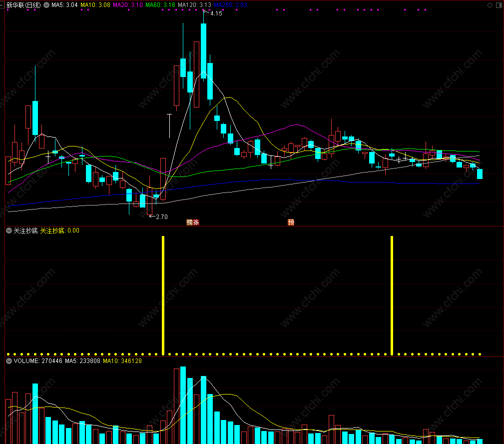The image size is (504, 444).
Task: Click the volume MA5: 233808 label
Action: [x=82, y=361]
